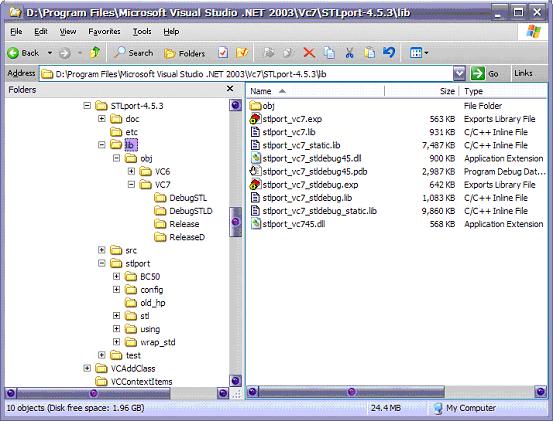Click the Up one level folder icon

point(95,53)
